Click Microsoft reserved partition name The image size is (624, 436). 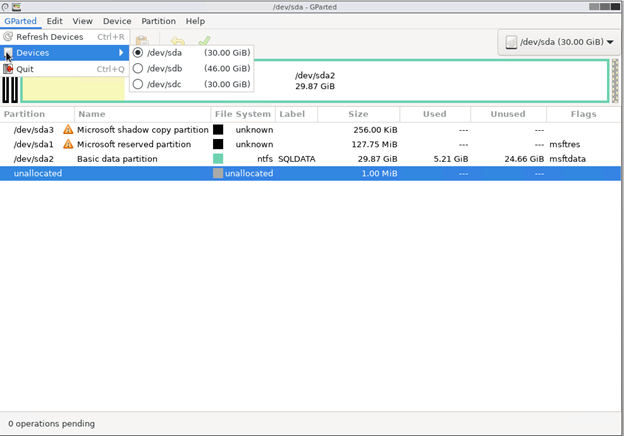coord(134,144)
